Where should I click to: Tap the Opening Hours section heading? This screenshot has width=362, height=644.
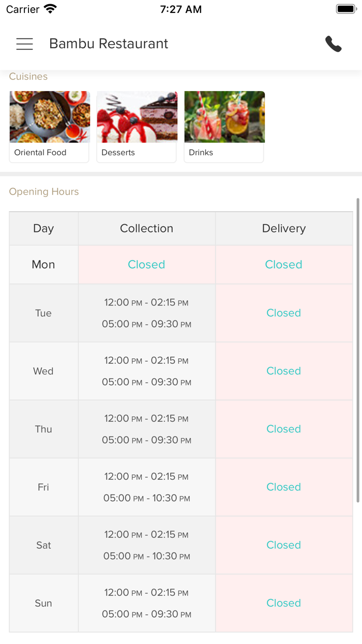pyautogui.click(x=44, y=192)
